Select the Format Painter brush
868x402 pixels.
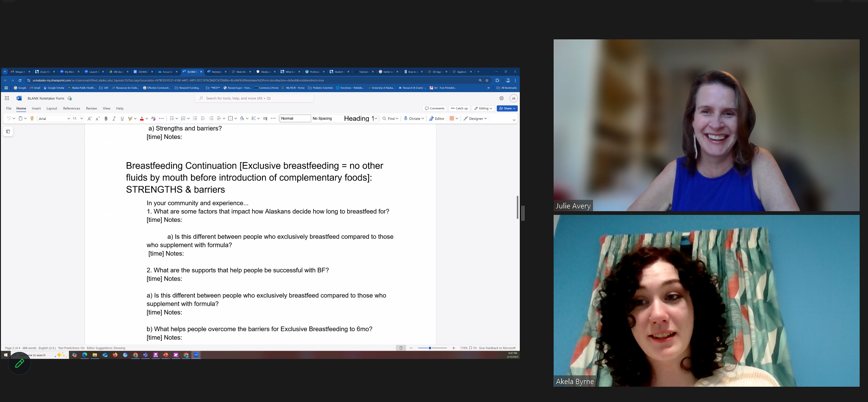32,119
